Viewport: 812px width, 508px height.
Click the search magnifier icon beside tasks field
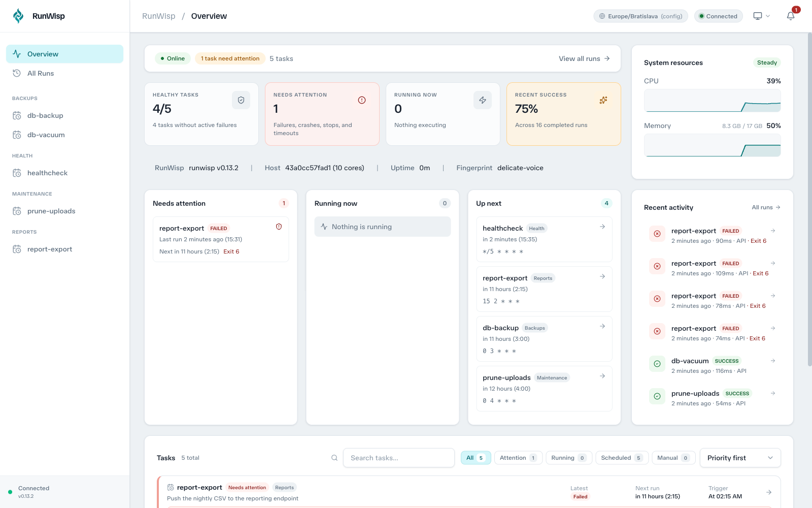334,458
